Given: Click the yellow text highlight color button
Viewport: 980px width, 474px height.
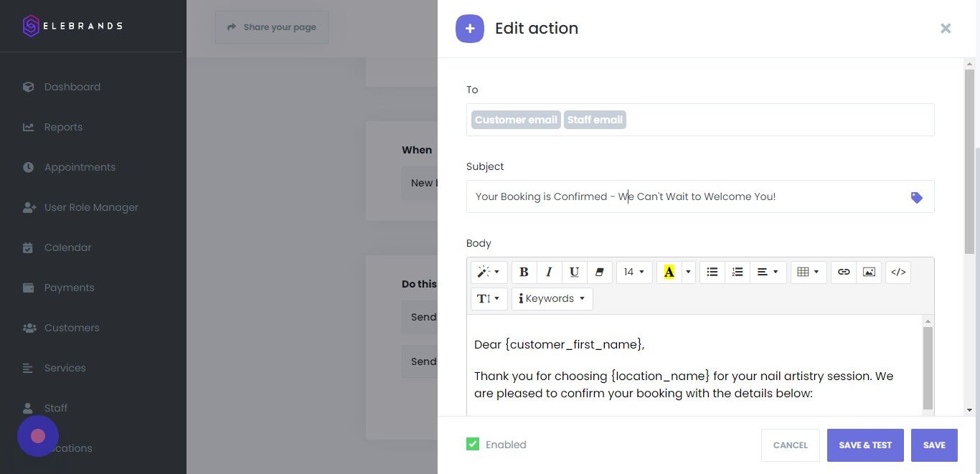Looking at the screenshot, I should tap(669, 272).
